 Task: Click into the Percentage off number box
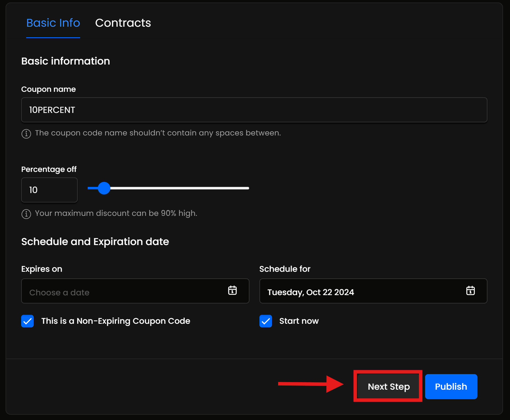pyautogui.click(x=49, y=190)
